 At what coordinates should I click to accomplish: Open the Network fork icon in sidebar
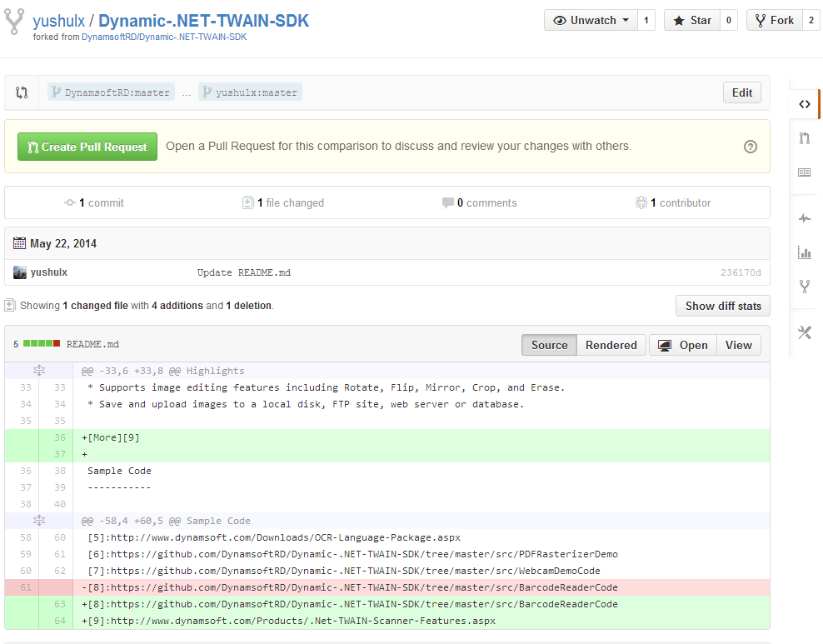click(804, 287)
